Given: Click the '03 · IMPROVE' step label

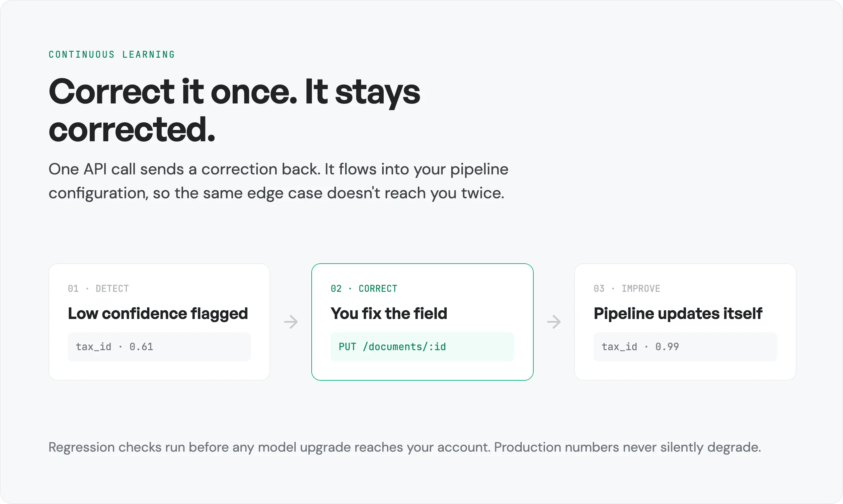Looking at the screenshot, I should [627, 289].
